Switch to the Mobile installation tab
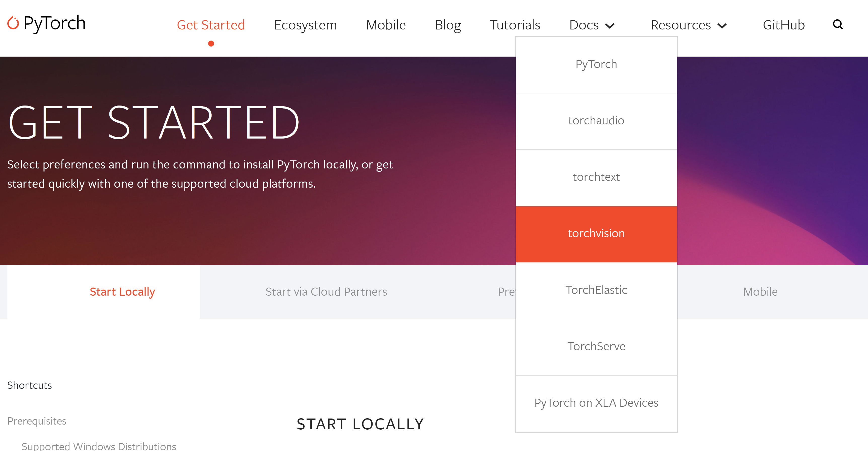This screenshot has width=868, height=451. tap(760, 291)
